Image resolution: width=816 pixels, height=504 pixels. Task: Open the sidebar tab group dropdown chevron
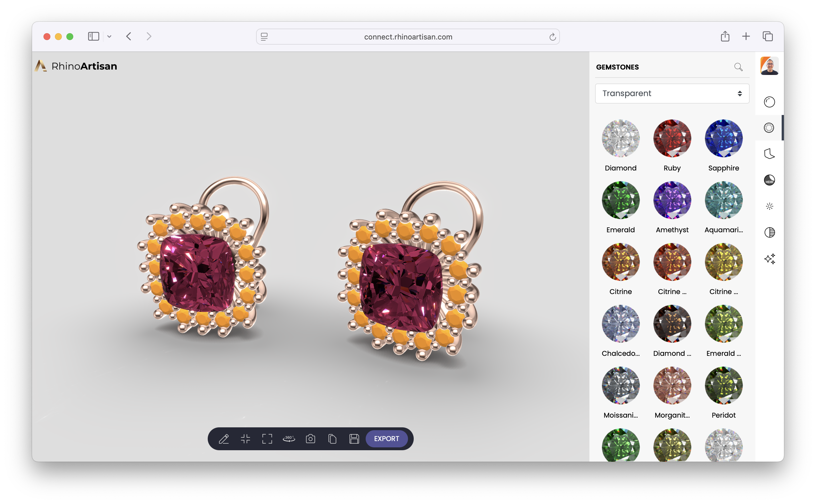click(x=109, y=36)
